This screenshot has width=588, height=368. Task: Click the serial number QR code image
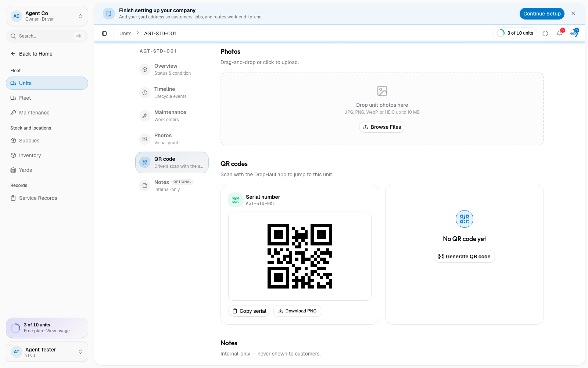pos(300,256)
